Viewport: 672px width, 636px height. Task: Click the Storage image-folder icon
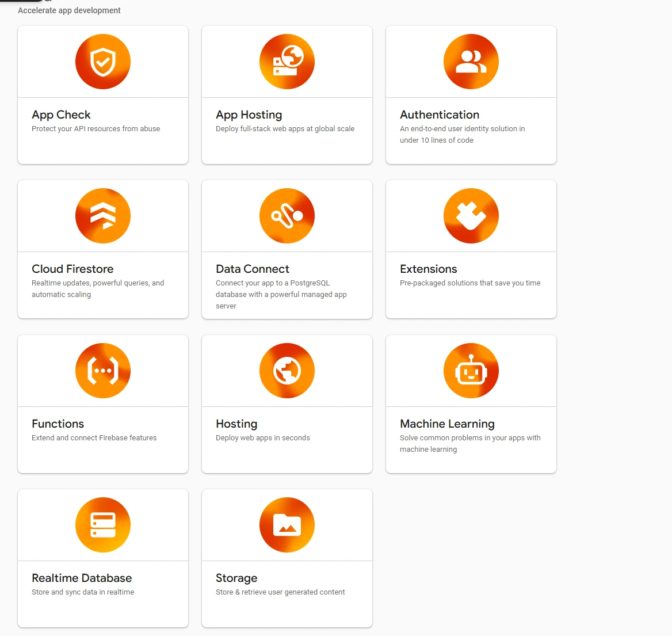tap(287, 525)
